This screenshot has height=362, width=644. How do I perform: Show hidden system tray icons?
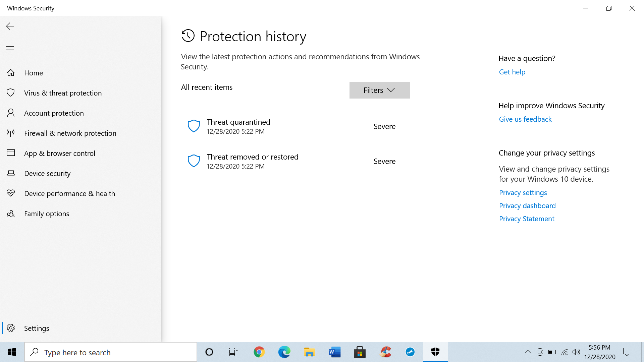pos(528,352)
